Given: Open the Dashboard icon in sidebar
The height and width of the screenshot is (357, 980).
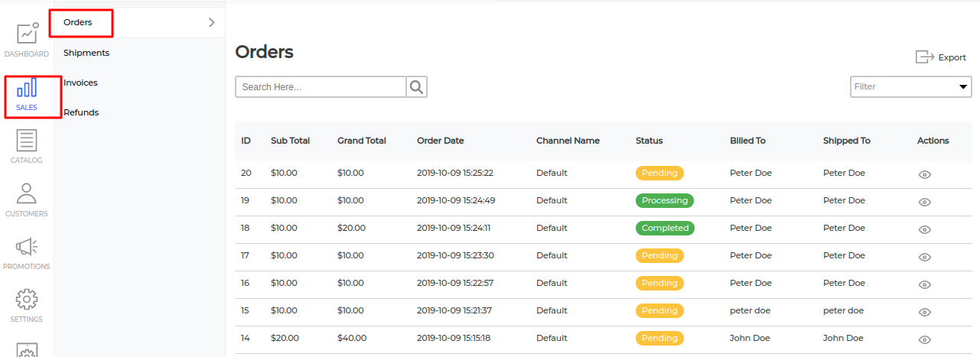Looking at the screenshot, I should coord(28,33).
